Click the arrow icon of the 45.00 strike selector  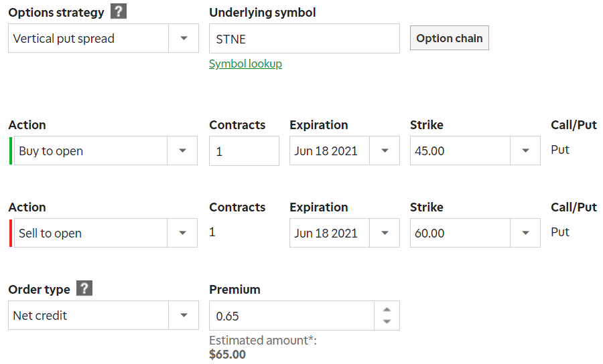tap(525, 151)
